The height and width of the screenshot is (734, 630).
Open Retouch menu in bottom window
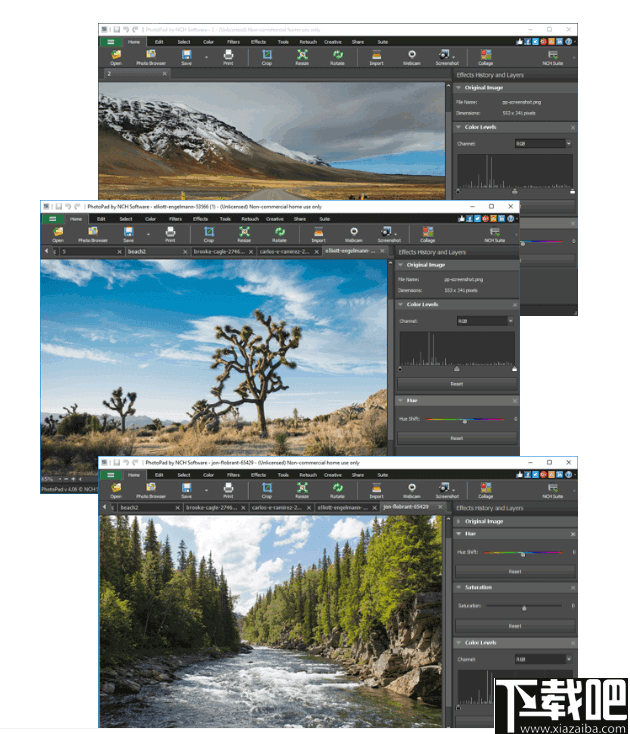308,475
